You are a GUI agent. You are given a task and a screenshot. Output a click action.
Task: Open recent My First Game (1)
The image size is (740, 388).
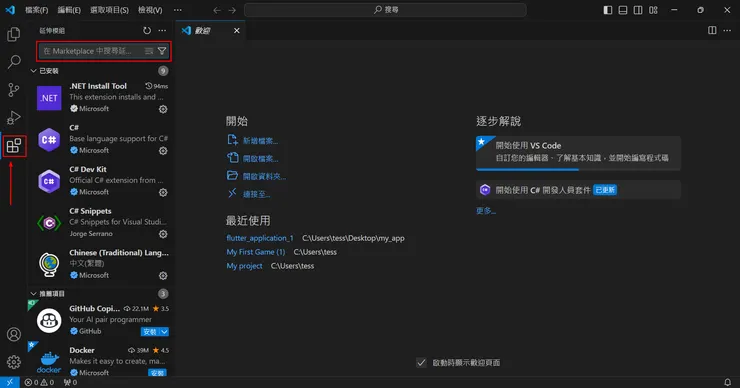(x=255, y=252)
